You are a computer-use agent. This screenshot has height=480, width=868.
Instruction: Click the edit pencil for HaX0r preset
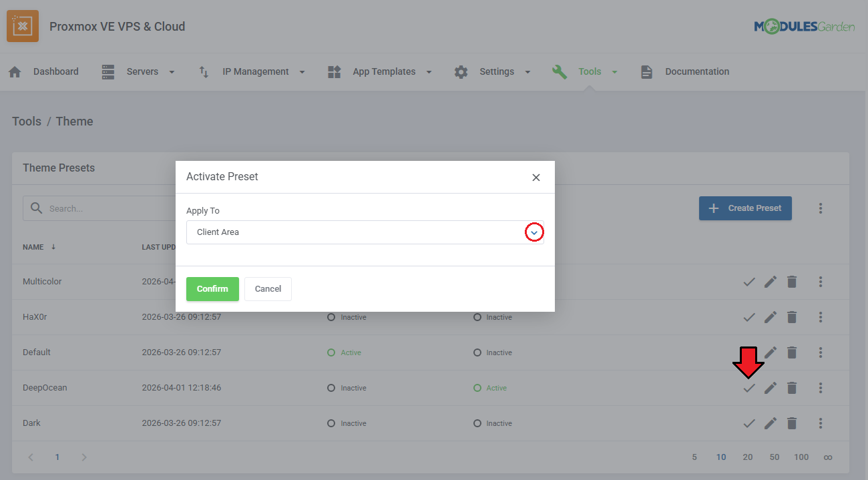click(x=771, y=317)
